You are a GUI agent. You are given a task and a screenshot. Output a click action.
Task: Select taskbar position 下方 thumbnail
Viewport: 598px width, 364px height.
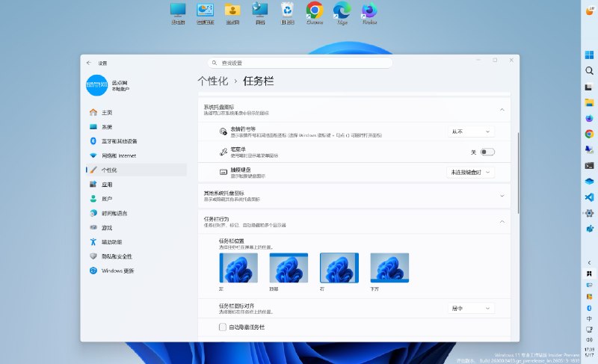point(389,268)
